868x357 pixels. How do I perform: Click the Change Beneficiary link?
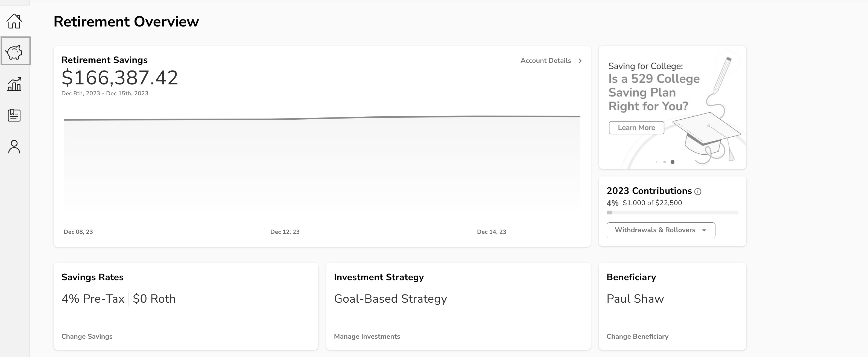click(x=638, y=337)
